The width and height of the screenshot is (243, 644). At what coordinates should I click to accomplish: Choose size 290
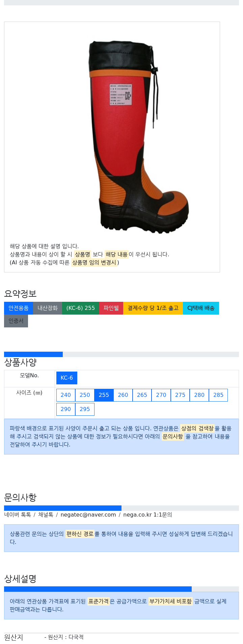click(x=66, y=409)
